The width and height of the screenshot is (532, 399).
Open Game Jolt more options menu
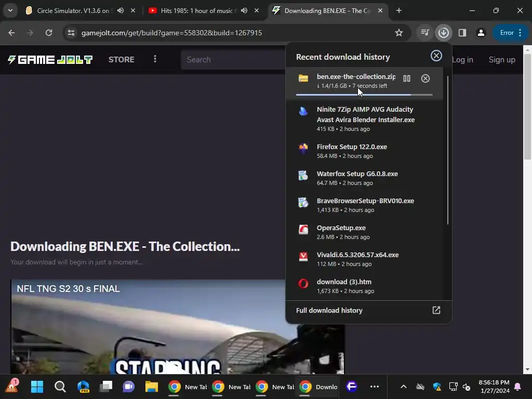(x=155, y=59)
